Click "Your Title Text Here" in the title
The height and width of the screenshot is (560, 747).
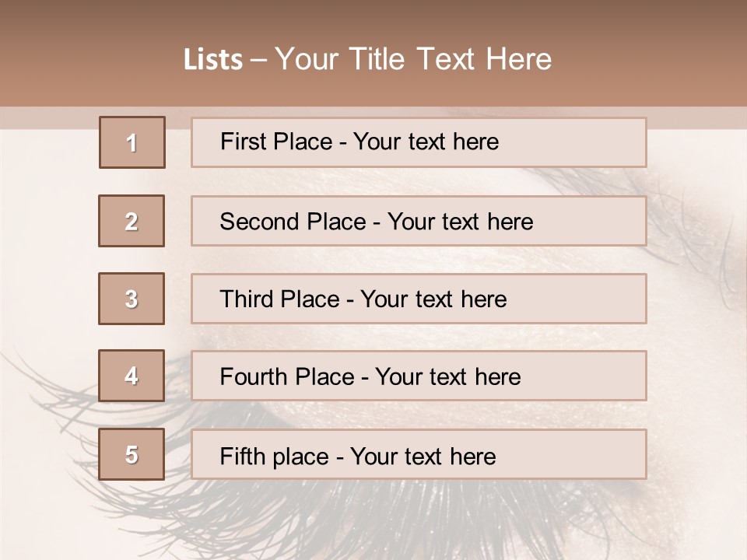point(413,59)
